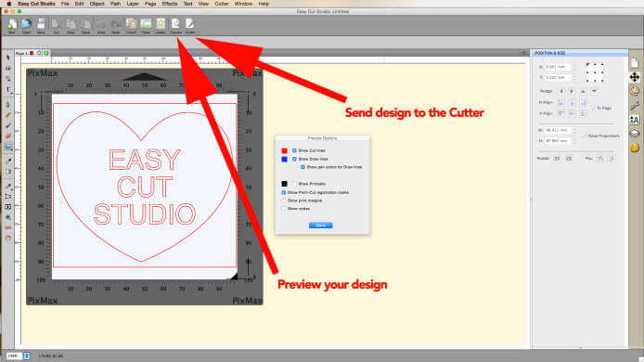Toggle Show Cut lines checkbox
Screen dimensions: 644x362
tap(294, 150)
